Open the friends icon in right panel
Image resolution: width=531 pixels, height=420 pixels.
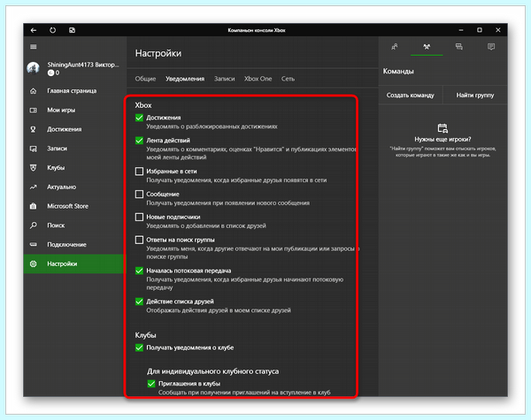(394, 47)
